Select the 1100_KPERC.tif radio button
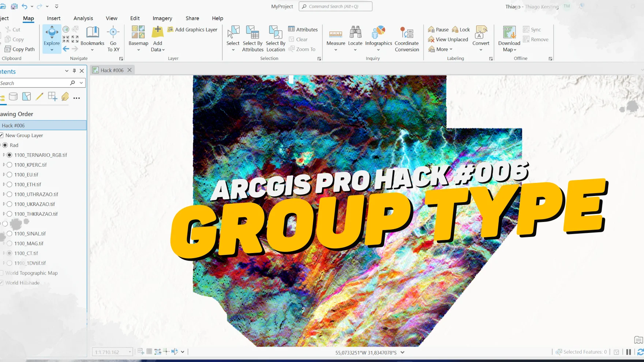The height and width of the screenshot is (362, 644). (9, 165)
